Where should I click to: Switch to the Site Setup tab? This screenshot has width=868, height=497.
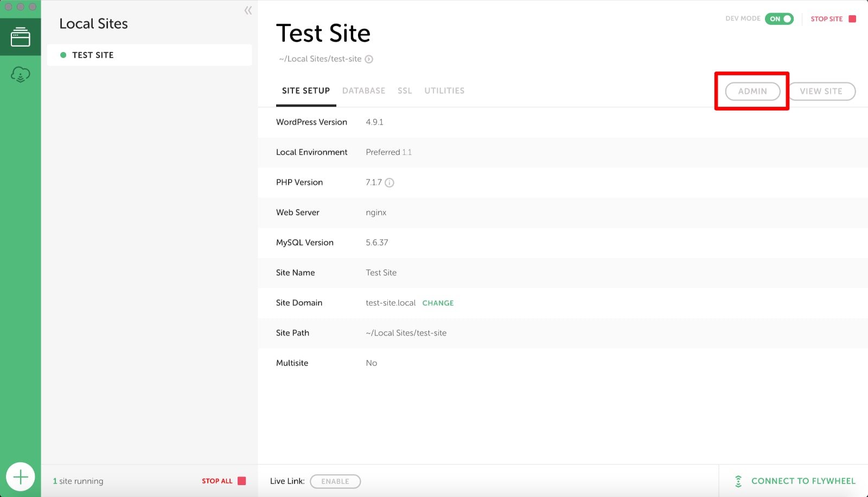(306, 91)
